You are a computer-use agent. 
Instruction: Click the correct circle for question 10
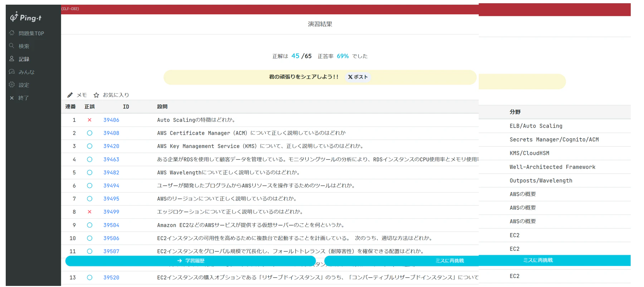(x=89, y=238)
